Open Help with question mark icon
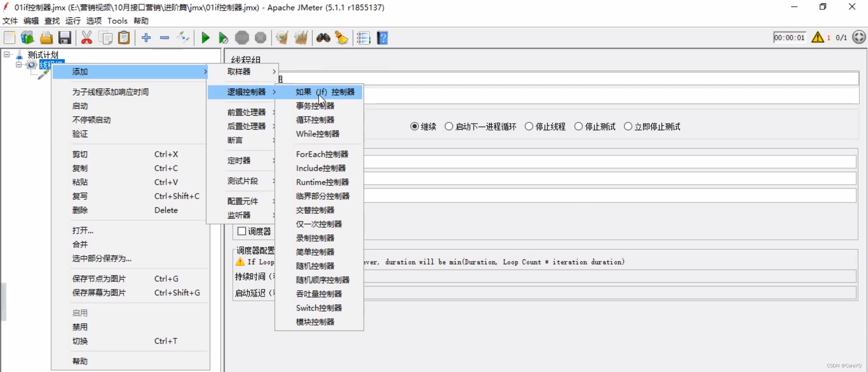This screenshot has height=372, width=868. pos(382,38)
